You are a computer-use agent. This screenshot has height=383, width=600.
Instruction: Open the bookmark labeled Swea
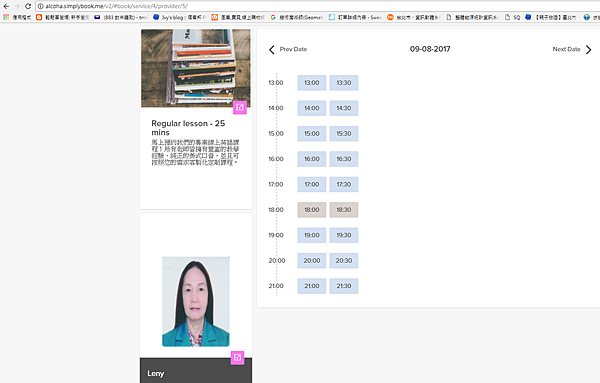coord(355,17)
